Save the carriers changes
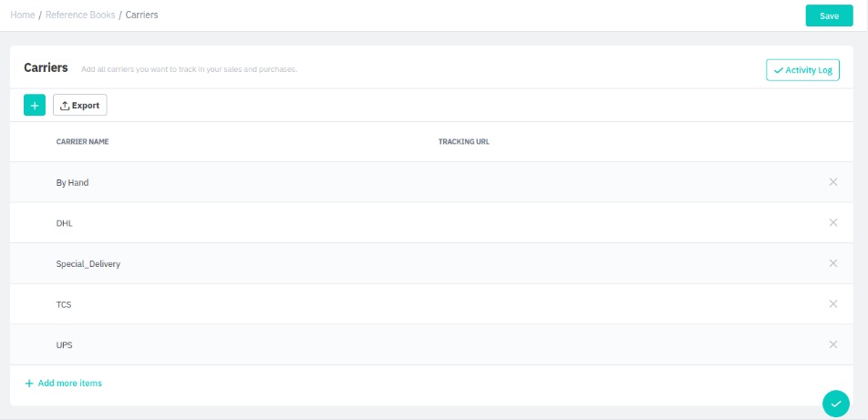Screen dimensions: 868x420 829,15
